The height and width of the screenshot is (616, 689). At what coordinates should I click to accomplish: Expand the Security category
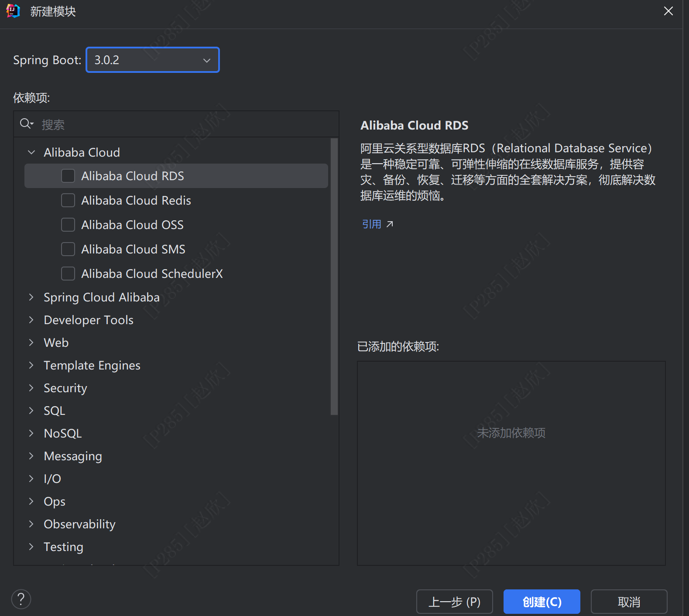[31, 388]
